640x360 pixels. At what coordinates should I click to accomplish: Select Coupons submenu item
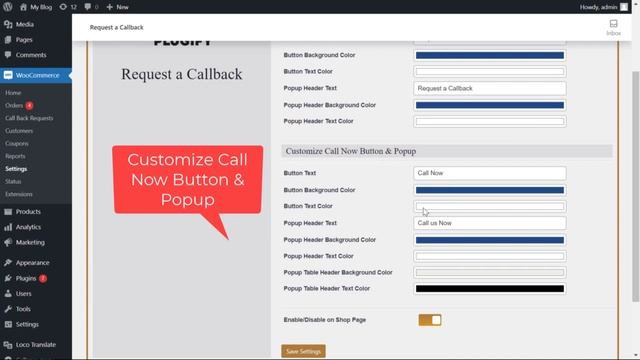pyautogui.click(x=17, y=143)
